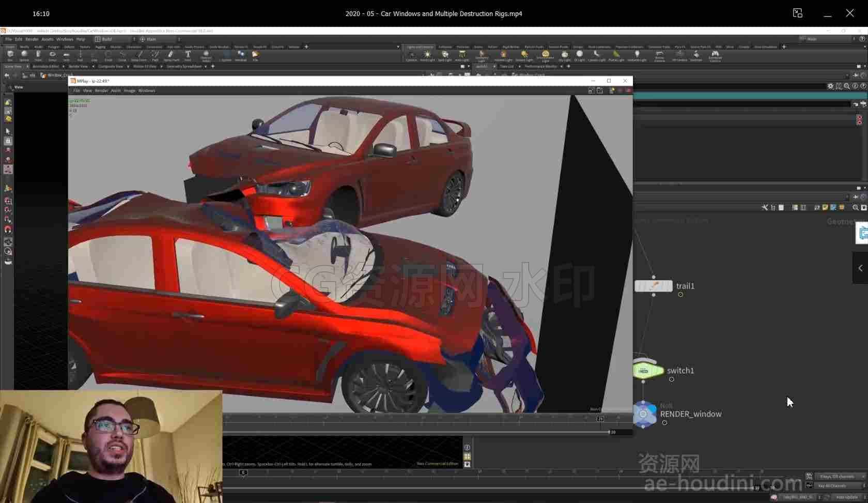
Task: Switch to Performance Monitor tab
Action: pos(541,67)
